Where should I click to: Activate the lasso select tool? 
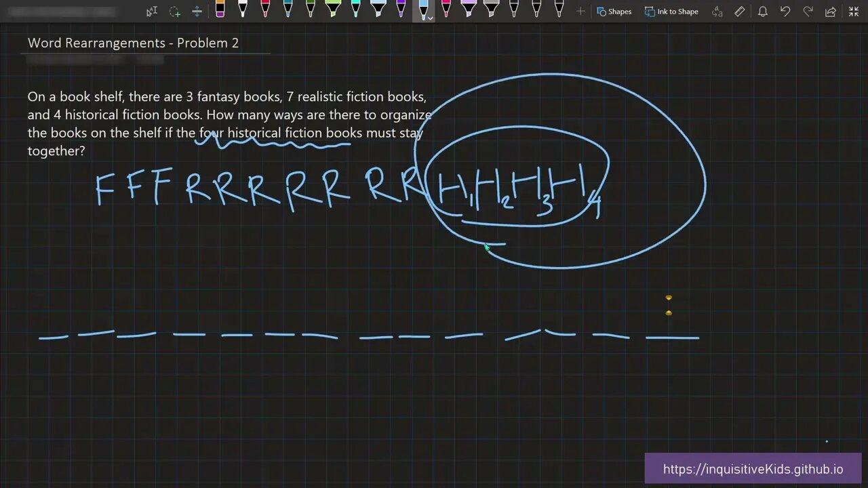click(174, 11)
